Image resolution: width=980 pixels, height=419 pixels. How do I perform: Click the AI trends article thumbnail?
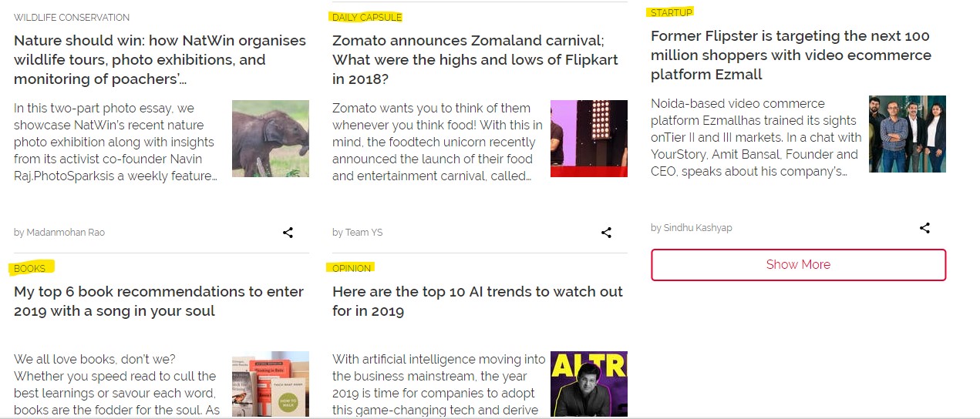[588, 385]
